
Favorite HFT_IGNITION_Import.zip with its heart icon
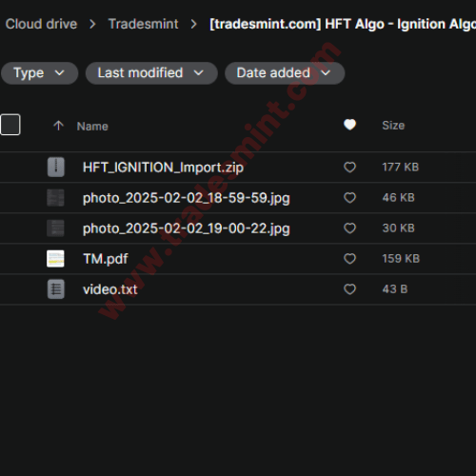(349, 168)
